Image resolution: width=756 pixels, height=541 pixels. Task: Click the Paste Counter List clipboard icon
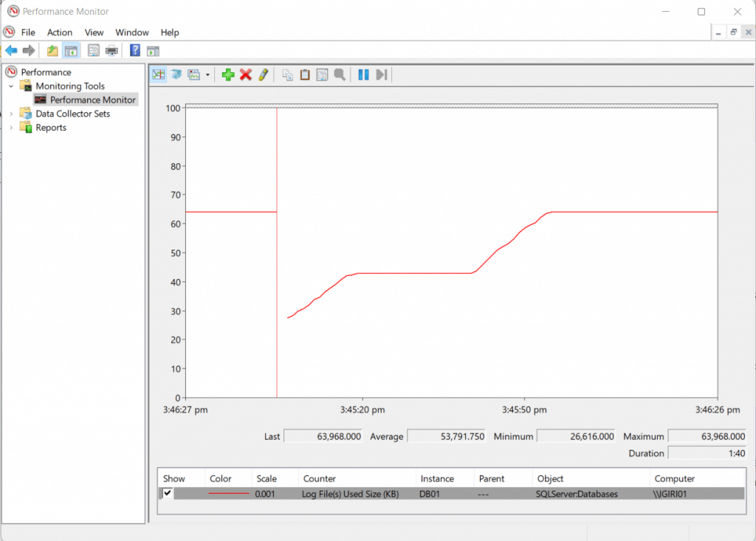(304, 75)
